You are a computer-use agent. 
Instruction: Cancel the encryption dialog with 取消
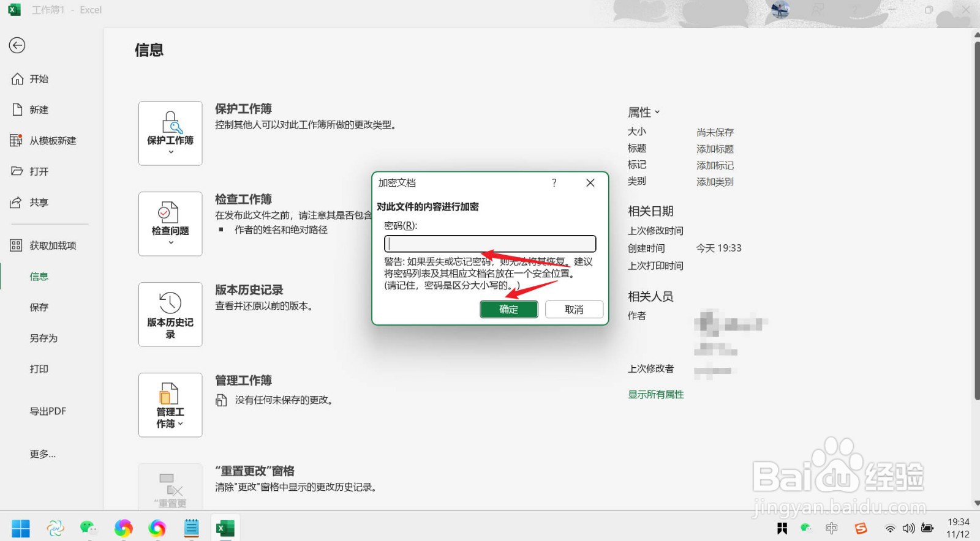(x=574, y=310)
